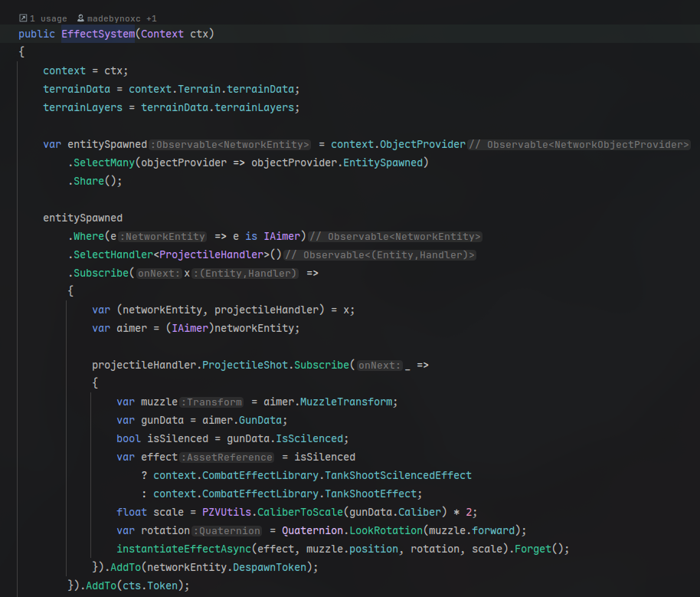The image size is (700, 597).
Task: Click 'TankShootScilencedEffect' property
Action: (x=398, y=475)
